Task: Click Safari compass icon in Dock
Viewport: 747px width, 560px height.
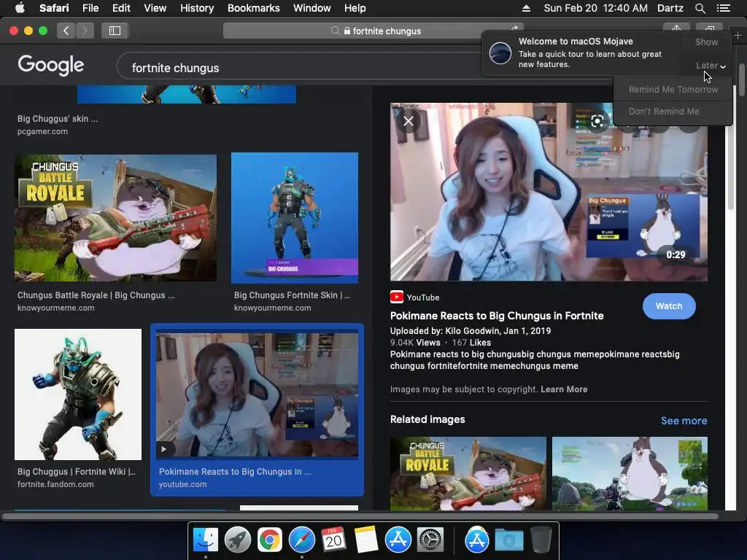Action: (301, 540)
